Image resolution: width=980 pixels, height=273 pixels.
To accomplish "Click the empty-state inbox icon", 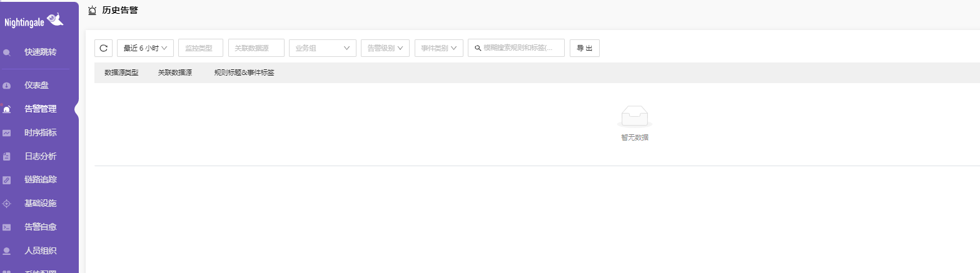I will click(x=635, y=117).
